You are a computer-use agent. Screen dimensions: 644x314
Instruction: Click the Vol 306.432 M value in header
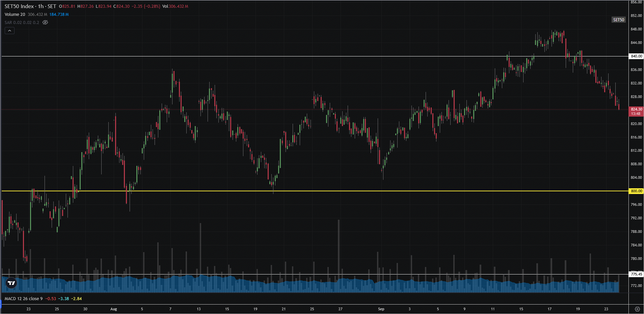tap(176, 6)
